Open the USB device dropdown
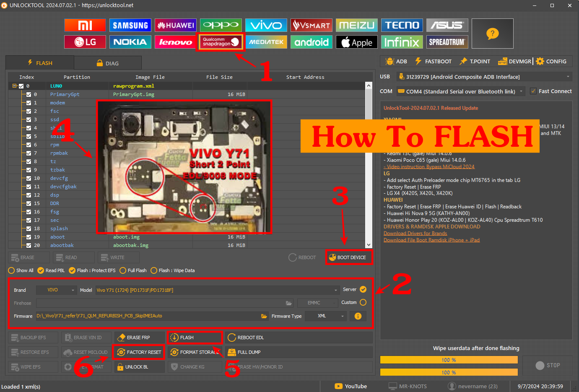Viewport: 579px width, 392px height. (x=484, y=77)
